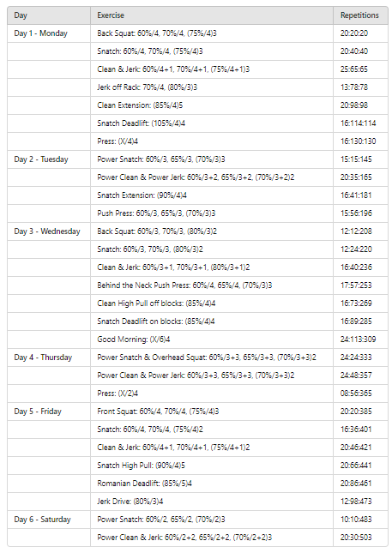Click the Good Morning exercise cell

[212, 340]
